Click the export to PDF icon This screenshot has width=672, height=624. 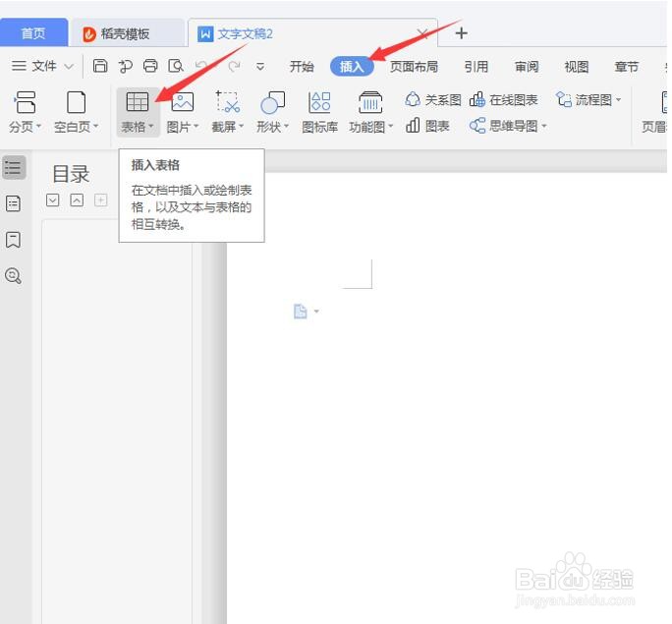pyautogui.click(x=125, y=66)
